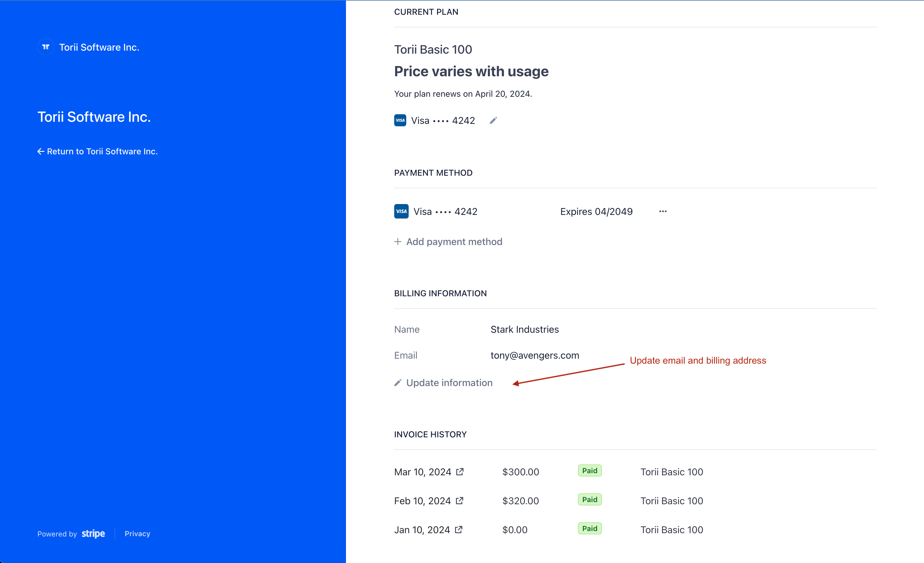The height and width of the screenshot is (563, 924).
Task: Click Torii Basic 100 in Mar 10 row
Action: (672, 472)
